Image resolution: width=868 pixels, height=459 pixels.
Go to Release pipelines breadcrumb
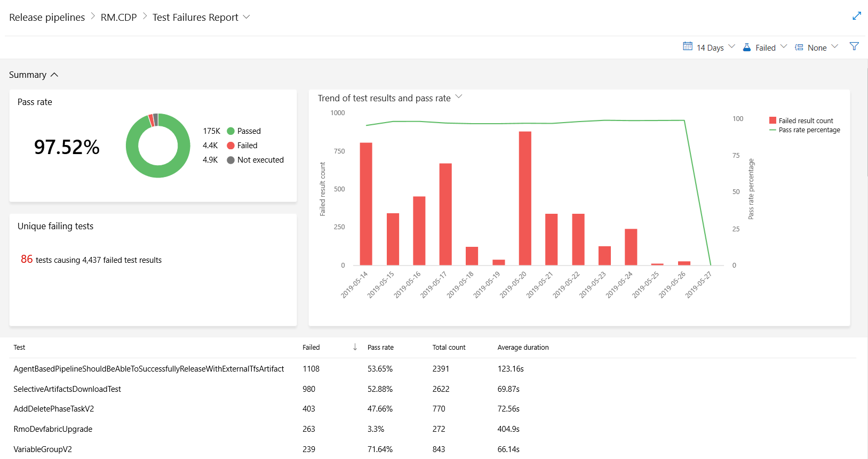[x=47, y=18]
